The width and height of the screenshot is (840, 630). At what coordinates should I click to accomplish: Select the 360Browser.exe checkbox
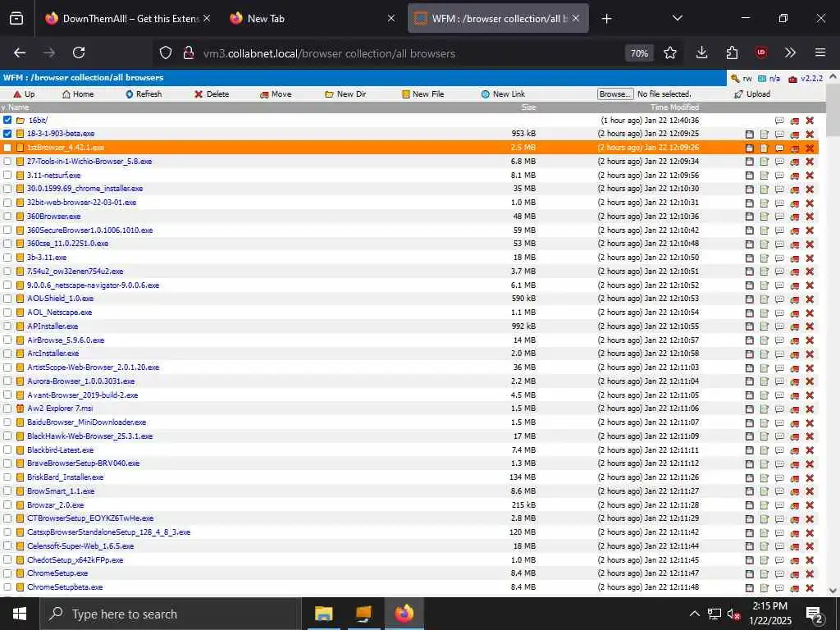(x=7, y=217)
